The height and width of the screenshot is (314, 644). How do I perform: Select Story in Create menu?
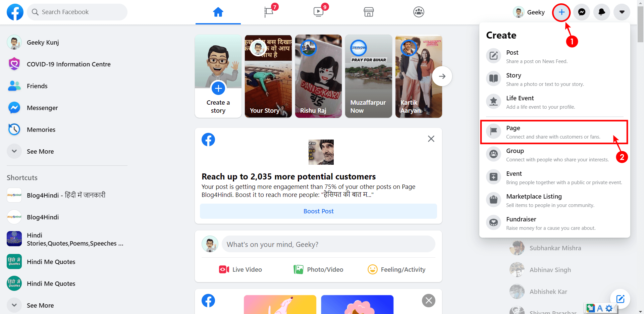[555, 79]
